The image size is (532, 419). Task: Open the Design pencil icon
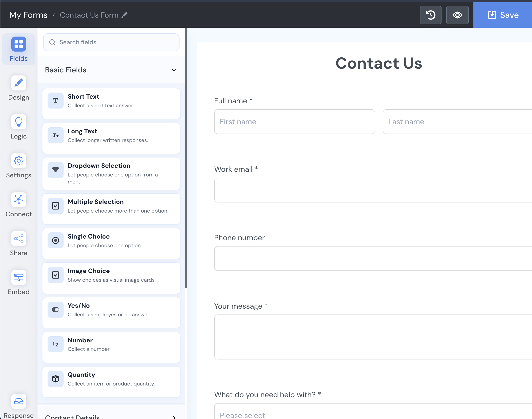(x=19, y=83)
